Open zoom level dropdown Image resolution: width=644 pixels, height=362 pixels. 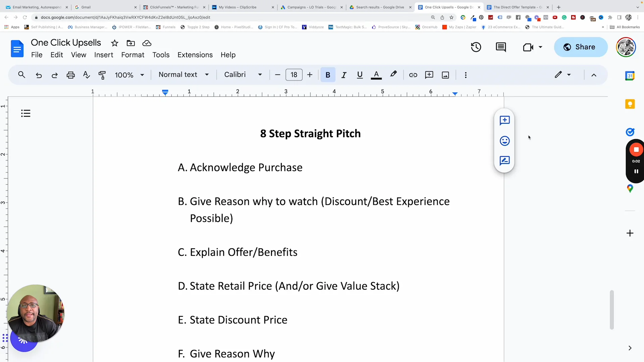pyautogui.click(x=129, y=75)
